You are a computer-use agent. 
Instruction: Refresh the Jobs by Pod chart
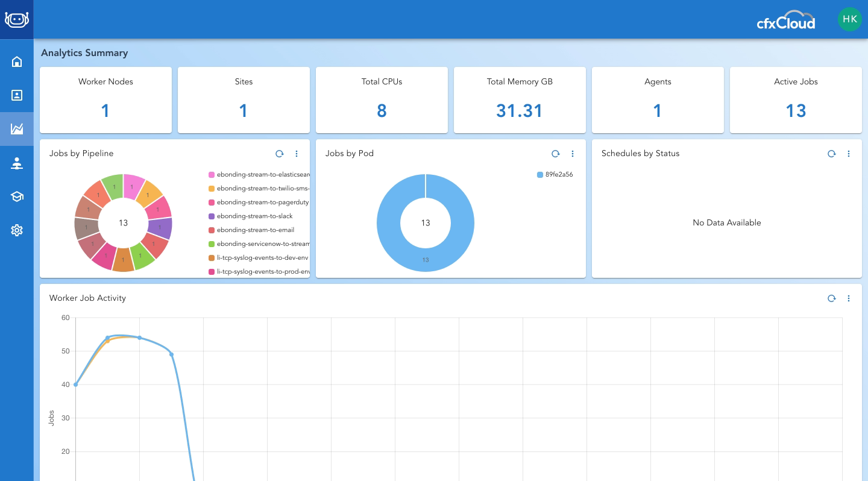click(556, 154)
